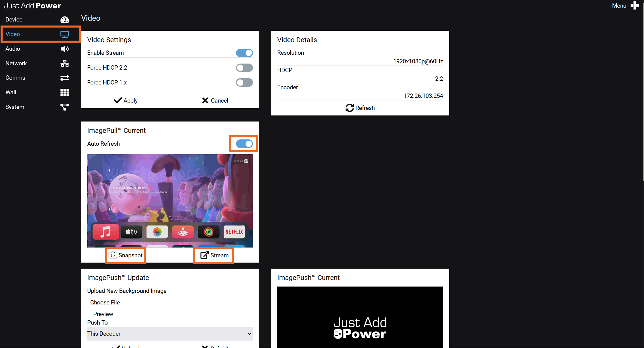Click the Fitness rings icon in preview
644x348 pixels.
point(208,232)
